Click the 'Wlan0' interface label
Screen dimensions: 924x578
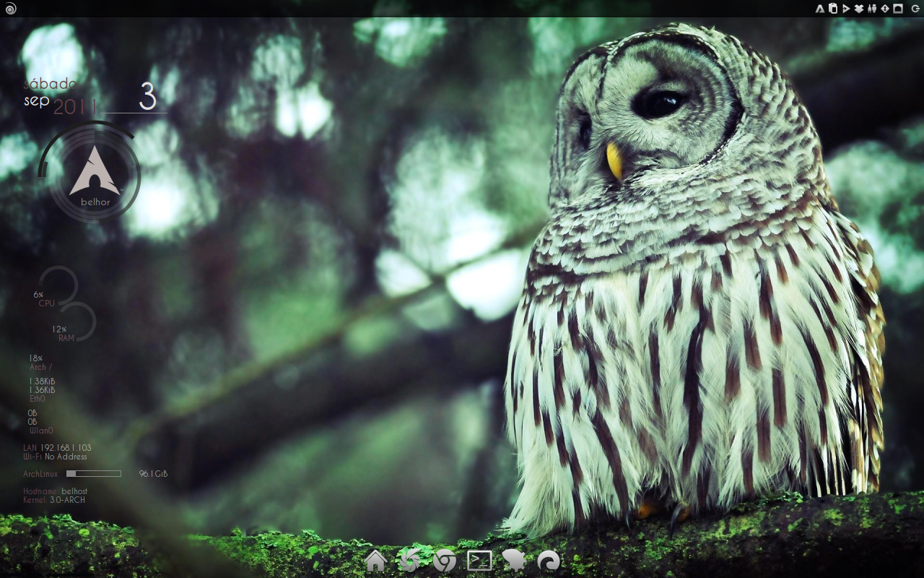[42, 431]
